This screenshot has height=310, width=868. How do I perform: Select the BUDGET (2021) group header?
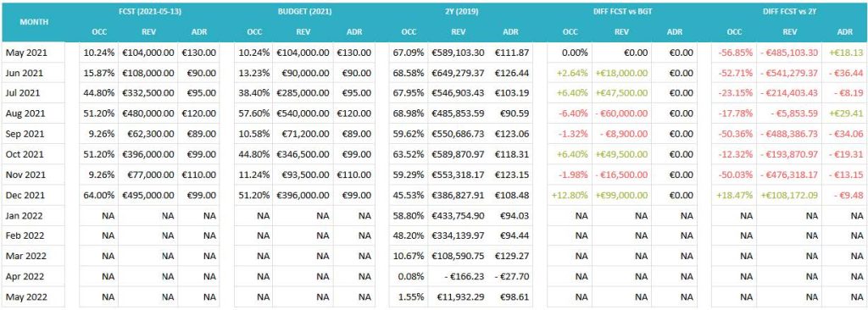point(304,11)
